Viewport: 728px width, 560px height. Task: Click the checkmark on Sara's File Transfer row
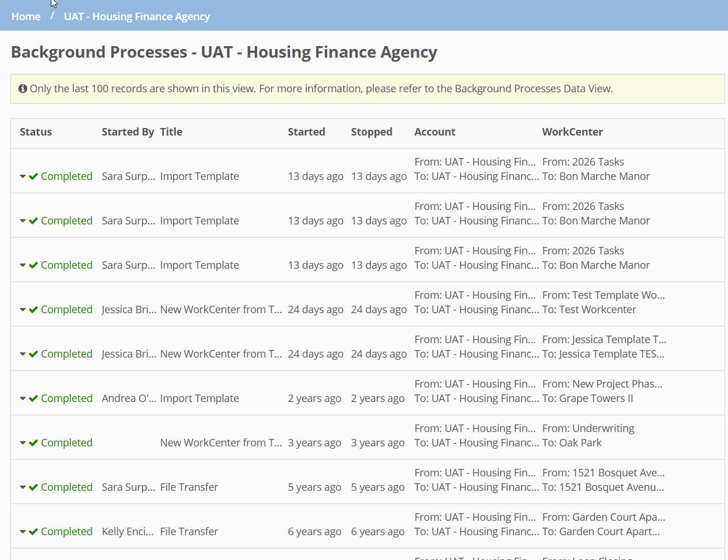[x=33, y=487]
